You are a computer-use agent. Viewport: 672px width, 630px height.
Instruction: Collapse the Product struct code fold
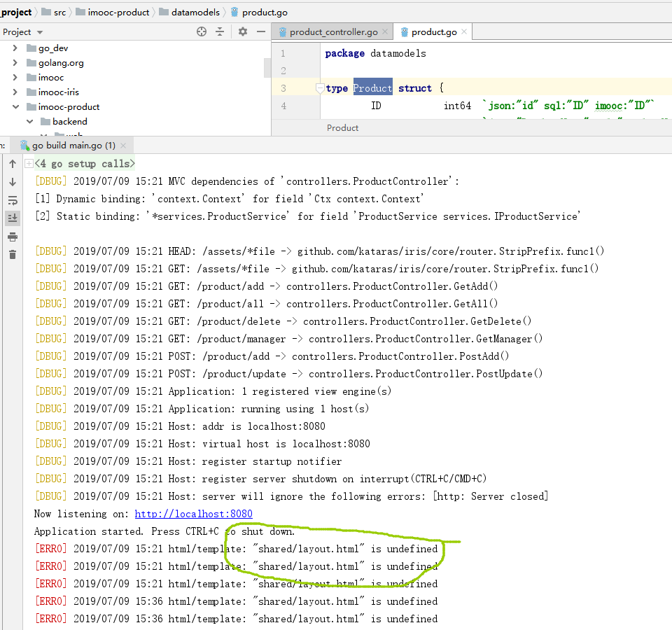320,88
